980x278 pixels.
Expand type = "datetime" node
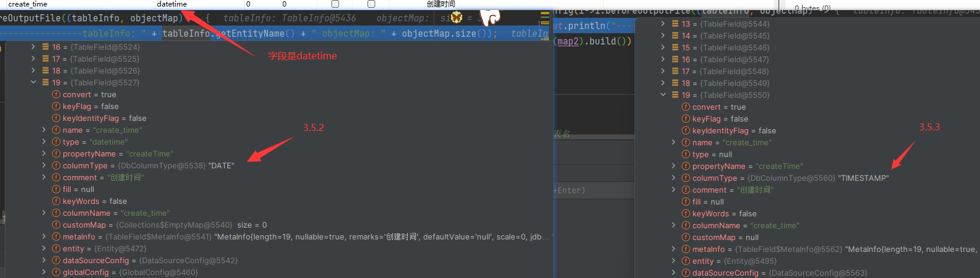pyautogui.click(x=44, y=142)
